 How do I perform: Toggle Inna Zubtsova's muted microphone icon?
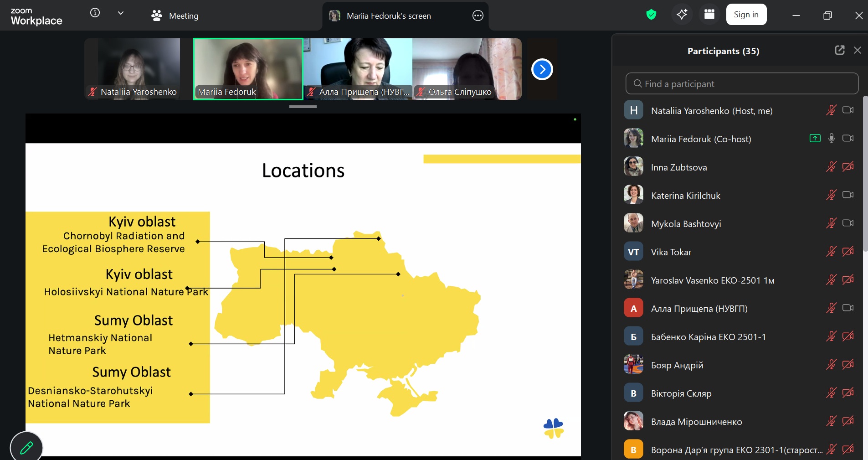tap(831, 167)
